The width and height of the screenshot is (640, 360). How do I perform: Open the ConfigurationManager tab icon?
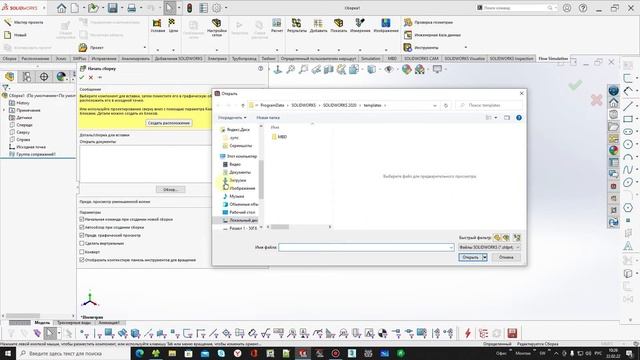click(27, 76)
